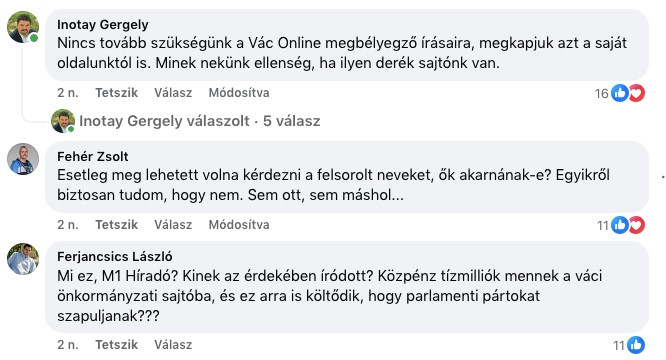Open Ferjancsics László's profile avatar

click(23, 259)
